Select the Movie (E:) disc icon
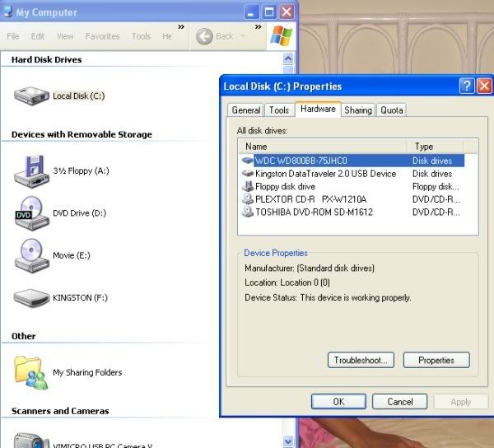 tap(31, 255)
